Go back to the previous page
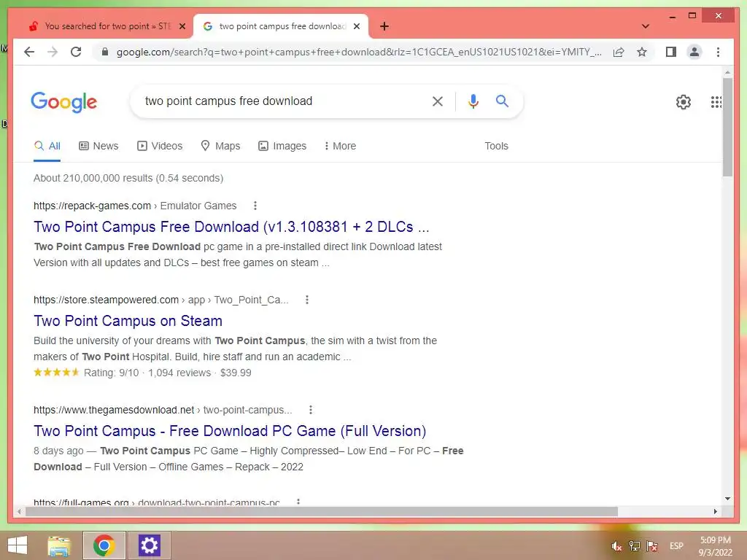 tap(29, 52)
